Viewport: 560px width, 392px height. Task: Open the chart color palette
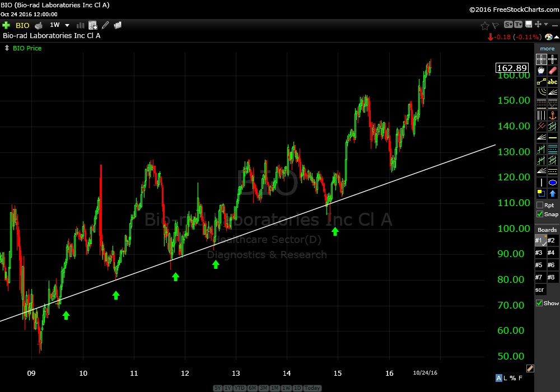548,37
